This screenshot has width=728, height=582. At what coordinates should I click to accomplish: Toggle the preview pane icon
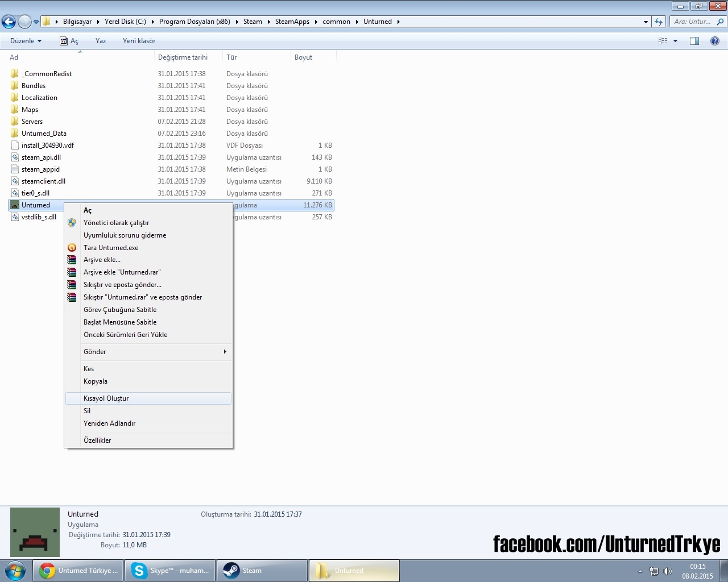(x=694, y=41)
